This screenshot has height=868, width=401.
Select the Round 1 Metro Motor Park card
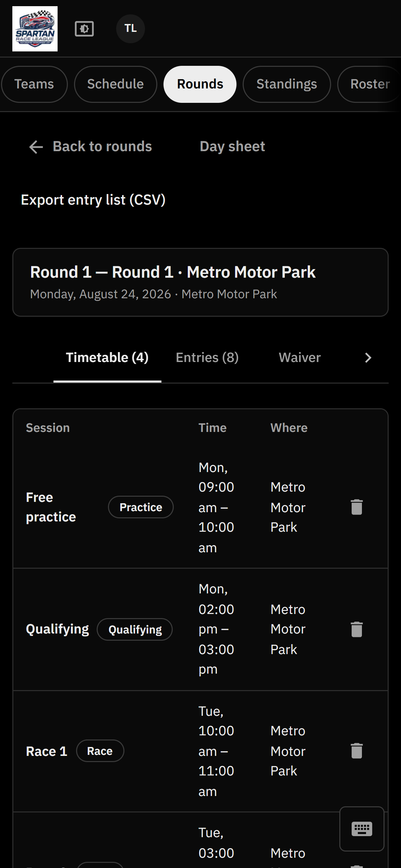pyautogui.click(x=200, y=282)
